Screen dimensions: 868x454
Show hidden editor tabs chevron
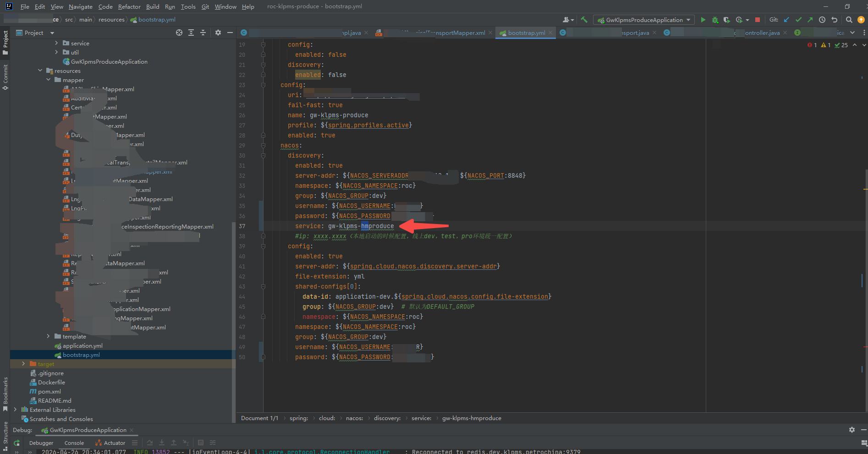click(x=852, y=33)
